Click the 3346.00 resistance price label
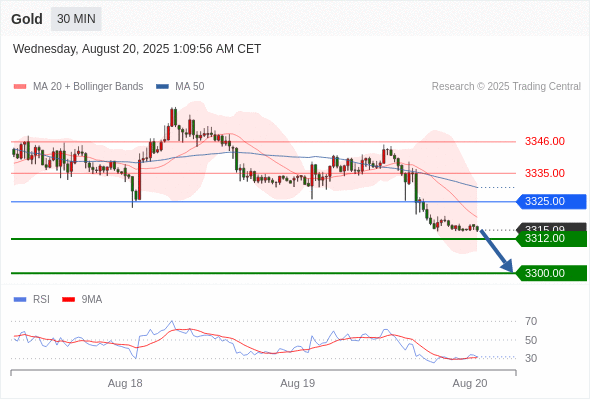The height and width of the screenshot is (400, 590). [545, 141]
